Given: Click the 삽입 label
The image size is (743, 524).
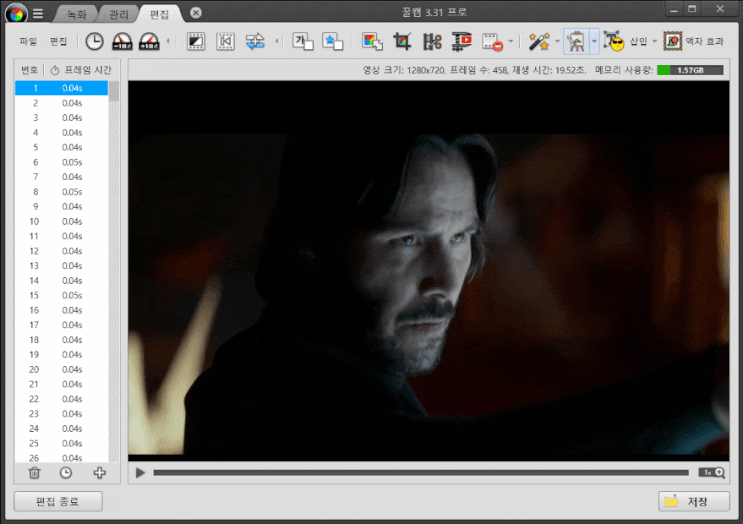Looking at the screenshot, I should tap(638, 42).
